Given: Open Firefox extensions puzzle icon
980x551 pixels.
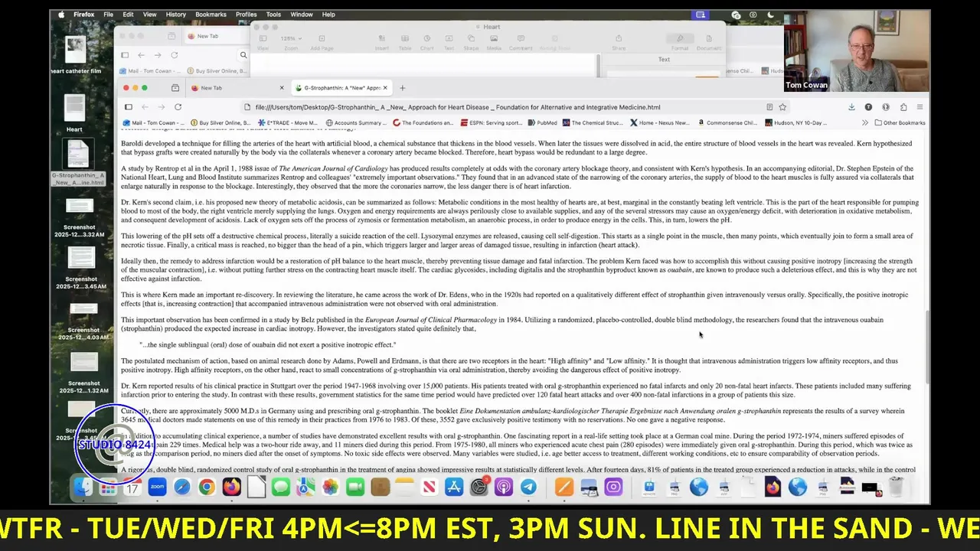Looking at the screenshot, I should [903, 107].
